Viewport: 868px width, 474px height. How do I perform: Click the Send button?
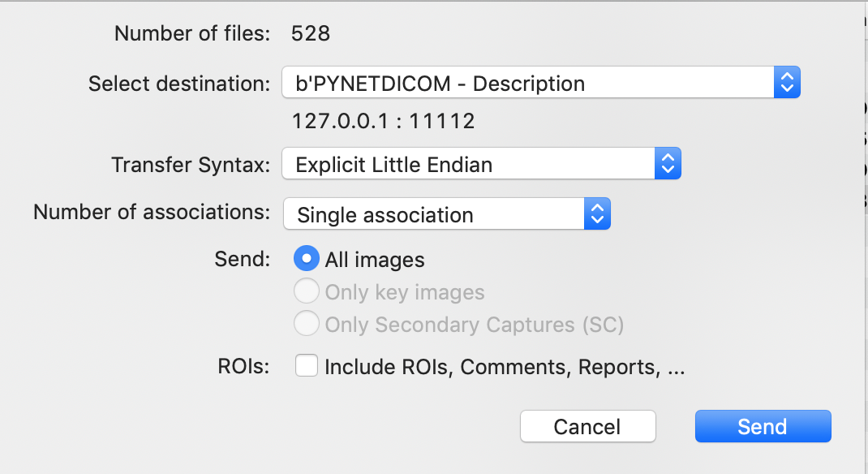click(x=763, y=426)
